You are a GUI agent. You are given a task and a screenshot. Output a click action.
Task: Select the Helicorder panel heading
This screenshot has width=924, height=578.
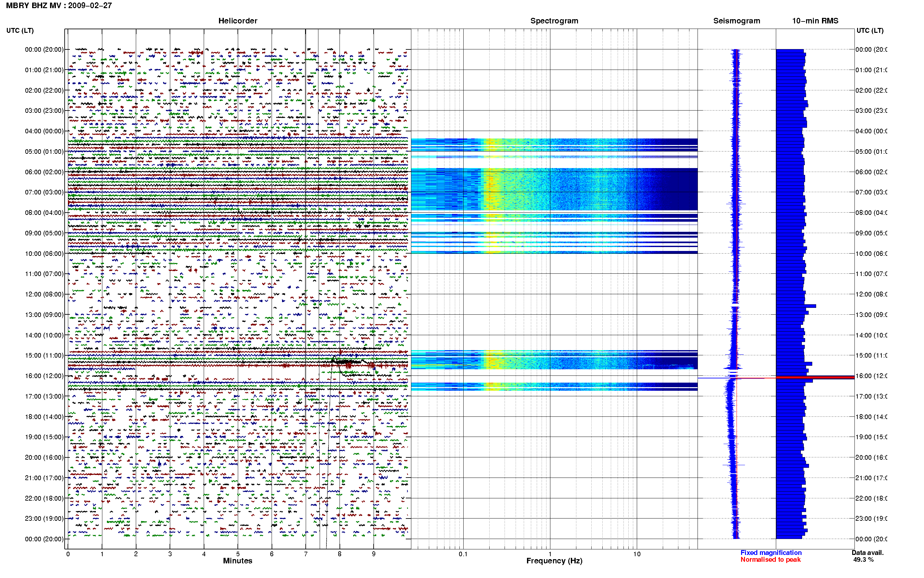click(237, 21)
